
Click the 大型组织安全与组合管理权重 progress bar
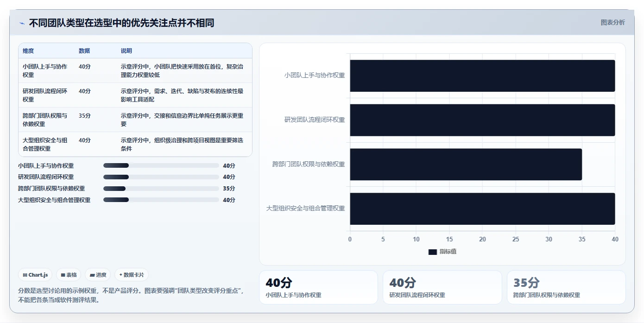[161, 200]
